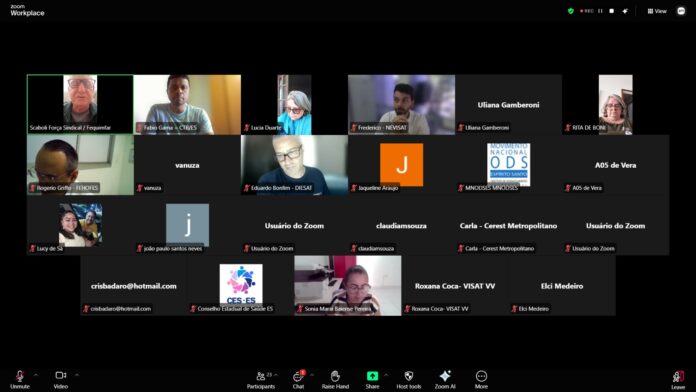Image resolution: width=696 pixels, height=392 pixels.
Task: Click muted mic icon on Roxana Coca label
Action: pos(407,309)
